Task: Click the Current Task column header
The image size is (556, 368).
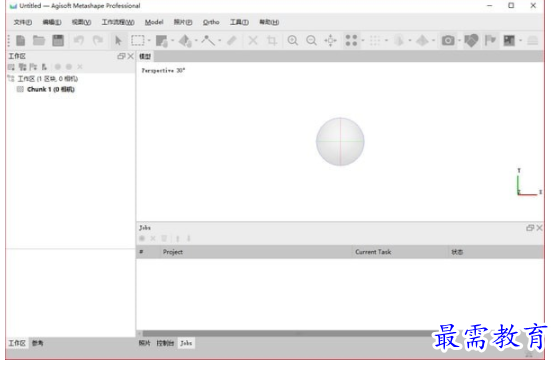Action: 400,252
